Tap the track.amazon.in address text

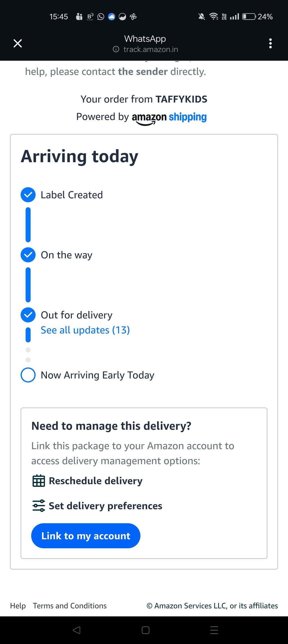coord(151,49)
